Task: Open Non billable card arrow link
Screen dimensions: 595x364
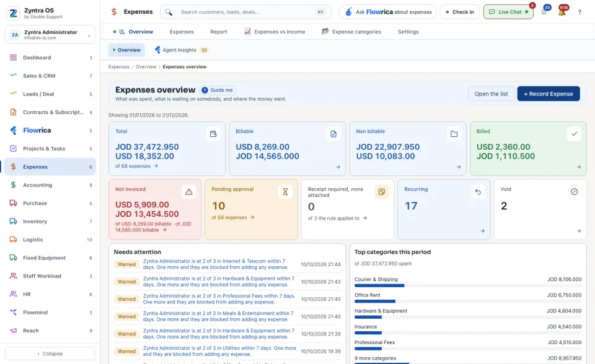Action: coord(459,167)
